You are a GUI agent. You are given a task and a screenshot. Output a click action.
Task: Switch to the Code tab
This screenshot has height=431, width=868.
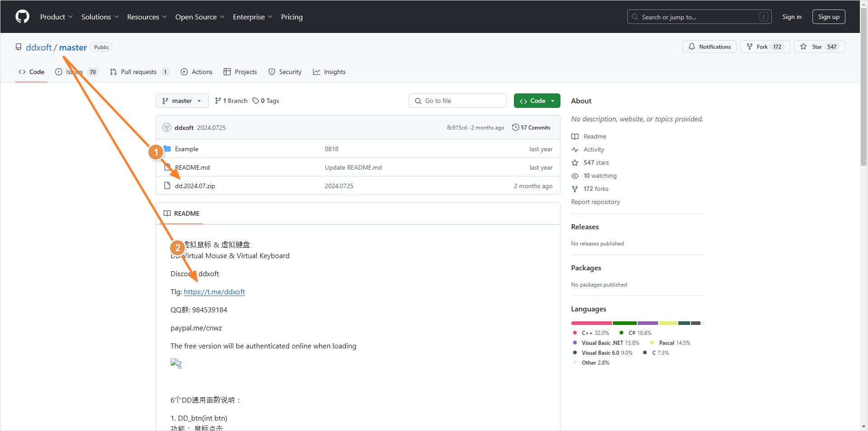click(31, 72)
